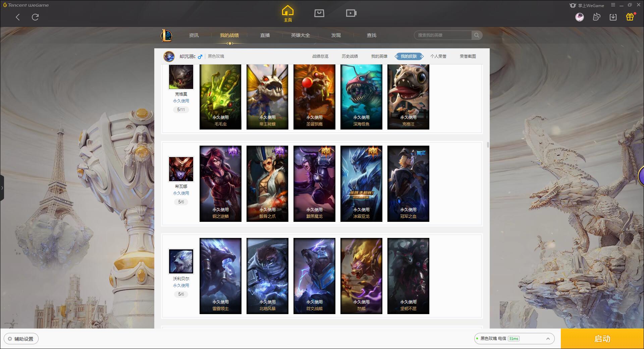The width and height of the screenshot is (644, 349).
Task: Open the video camera icon
Action: point(351,13)
